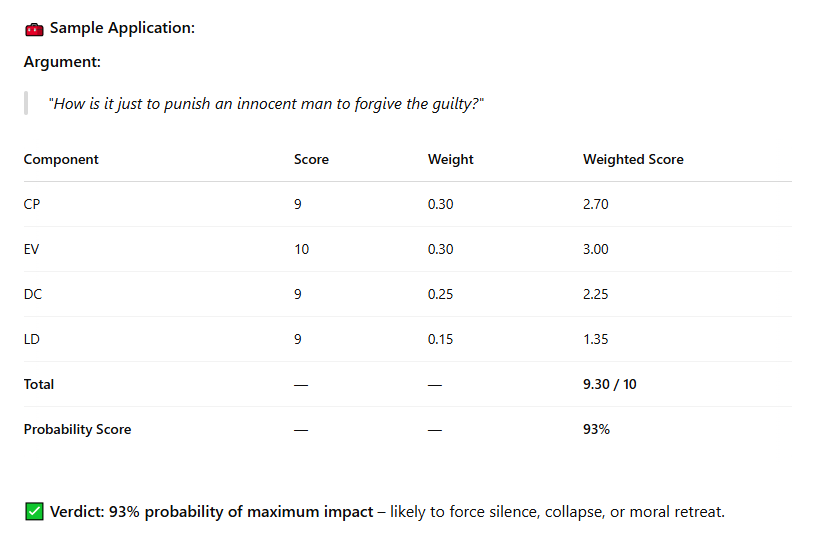Click the Probability Score row label
The width and height of the screenshot is (817, 542).
(78, 429)
